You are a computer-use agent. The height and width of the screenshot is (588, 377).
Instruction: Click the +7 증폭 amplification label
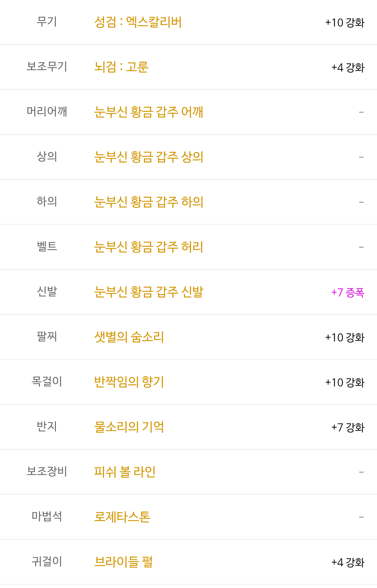pyautogui.click(x=348, y=292)
